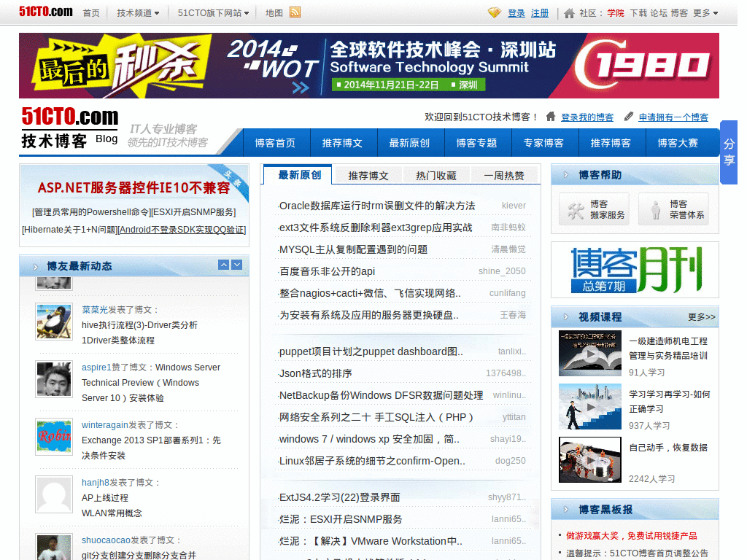Click the arrow beside 博客帮助 header
Viewport: 747px width, 560px height.
[565, 175]
